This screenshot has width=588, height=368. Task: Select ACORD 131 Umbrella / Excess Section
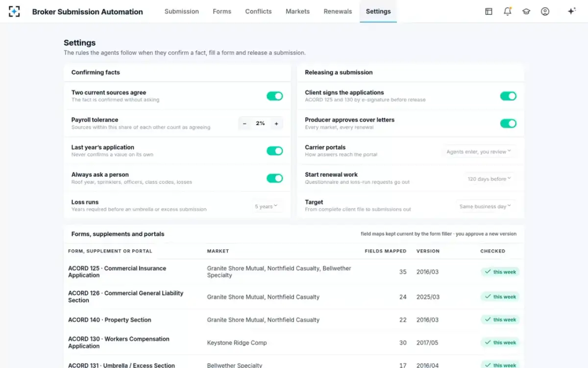[x=122, y=365]
